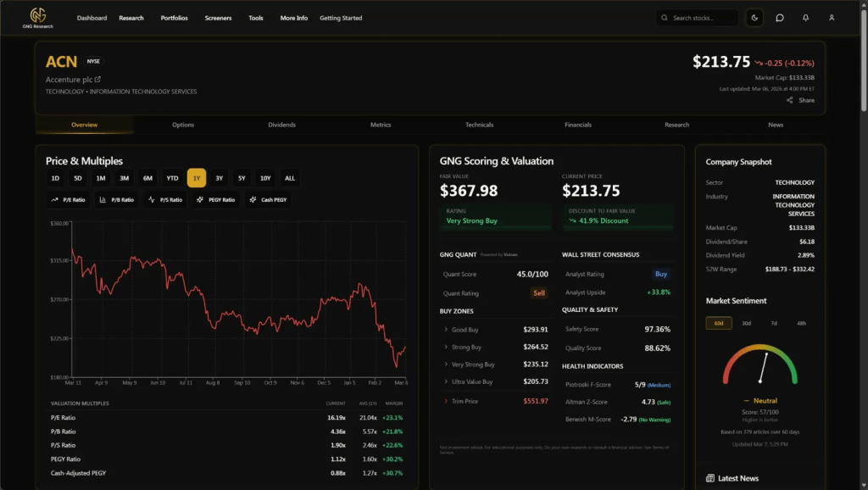This screenshot has height=490, width=868.
Task: Click the GNG Research logo icon
Action: click(37, 14)
